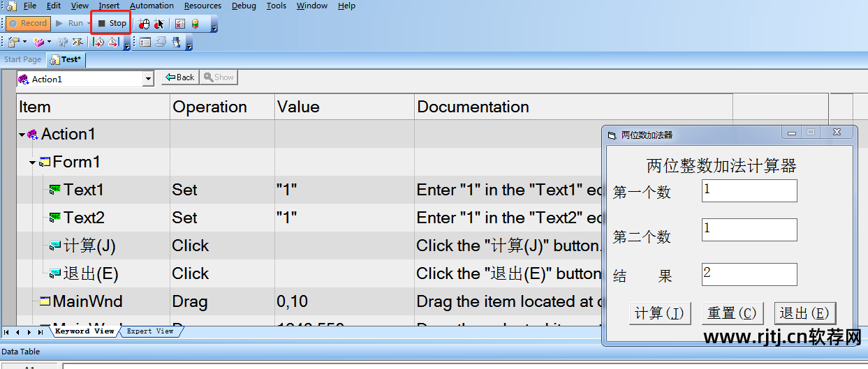The image size is (868, 369).
Task: Click the greyed-out stacked pages icon
Action: [161, 43]
